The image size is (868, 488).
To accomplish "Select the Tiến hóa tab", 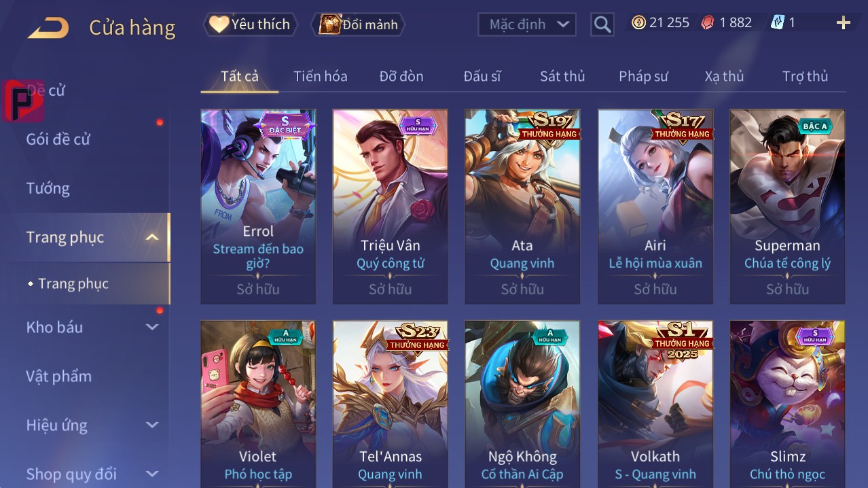I will [321, 76].
